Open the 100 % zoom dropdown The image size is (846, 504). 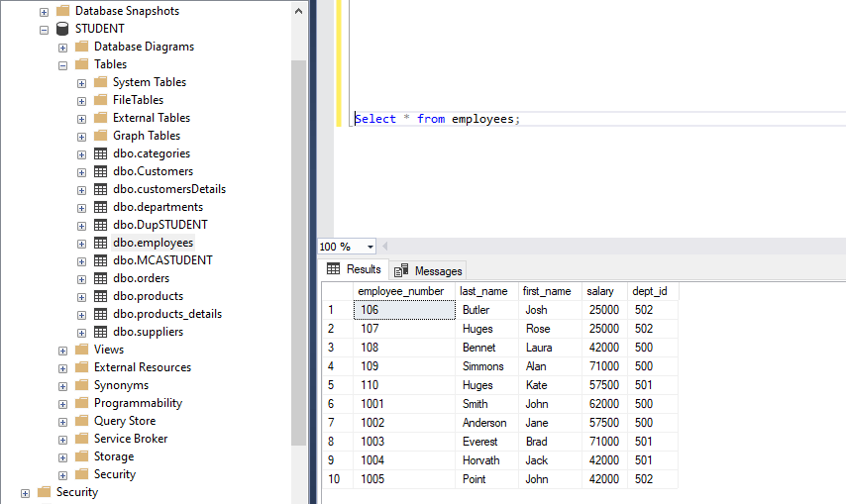370,247
